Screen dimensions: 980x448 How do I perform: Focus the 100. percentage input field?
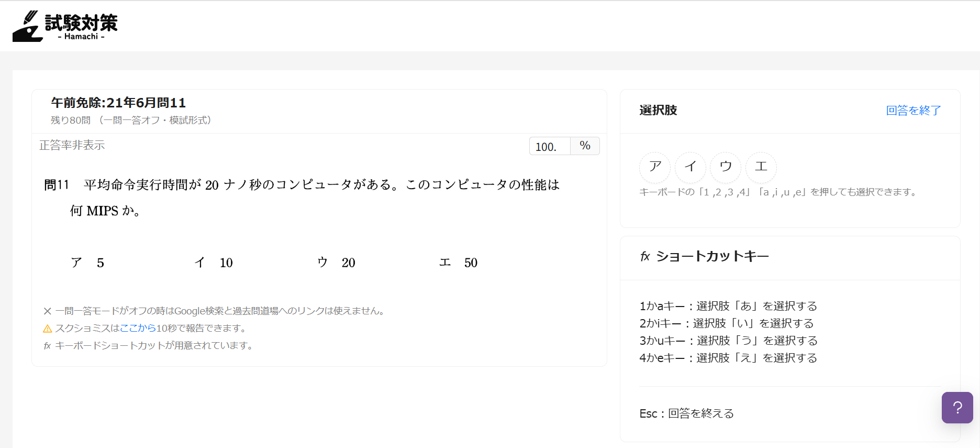[x=549, y=146]
